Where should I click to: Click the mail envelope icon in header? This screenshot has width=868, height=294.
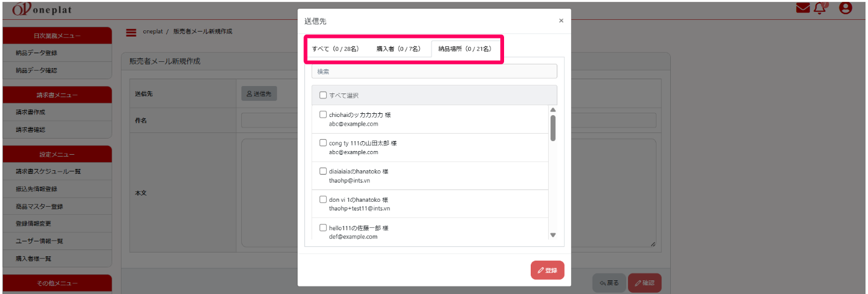[803, 9]
